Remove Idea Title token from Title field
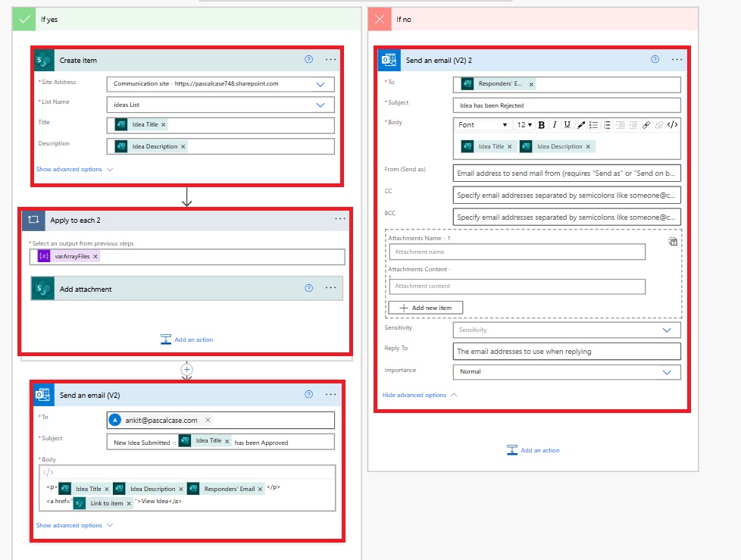 click(164, 125)
